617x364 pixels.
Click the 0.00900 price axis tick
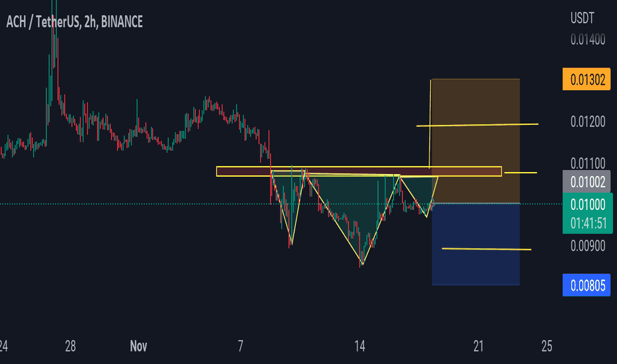588,246
